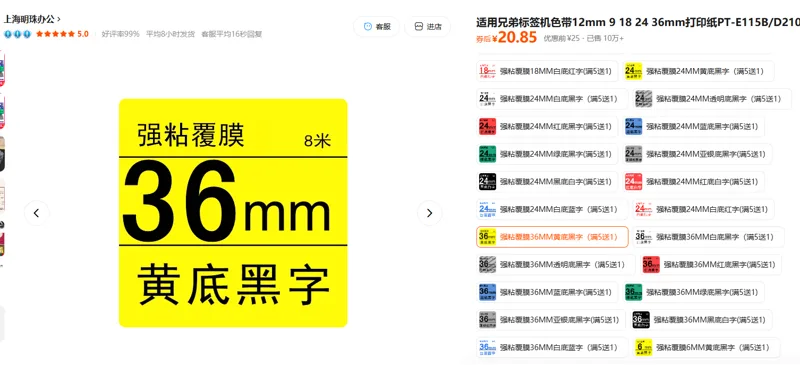Click the 进店 enter-store button

(x=428, y=27)
